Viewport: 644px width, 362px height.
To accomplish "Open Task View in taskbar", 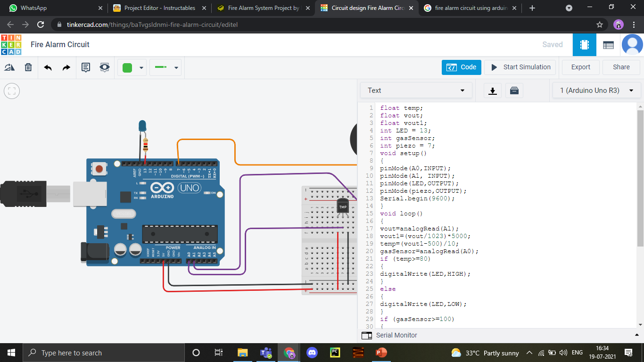I will pyautogui.click(x=219, y=353).
